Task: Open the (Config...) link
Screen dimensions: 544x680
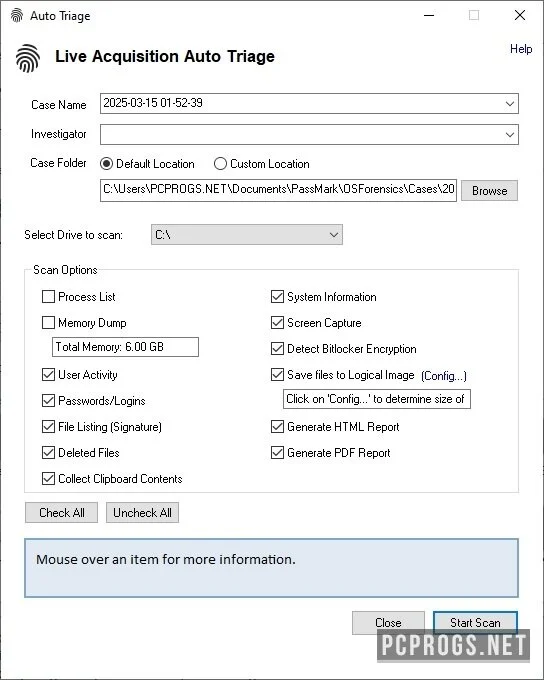Action: click(444, 376)
